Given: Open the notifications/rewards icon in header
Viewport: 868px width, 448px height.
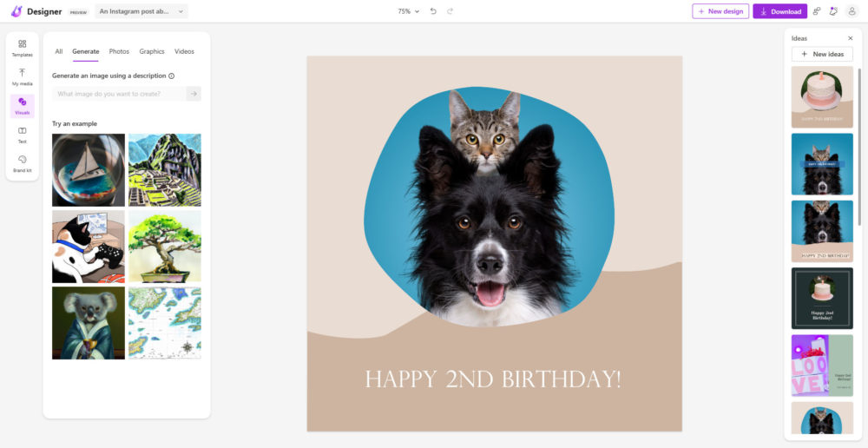Looking at the screenshot, I should pos(833,11).
